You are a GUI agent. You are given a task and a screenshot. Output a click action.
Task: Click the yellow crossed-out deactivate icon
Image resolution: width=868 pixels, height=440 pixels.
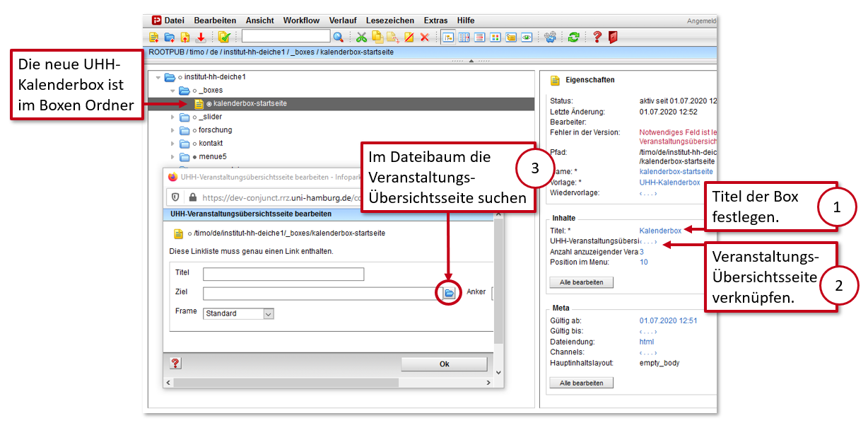click(x=409, y=37)
